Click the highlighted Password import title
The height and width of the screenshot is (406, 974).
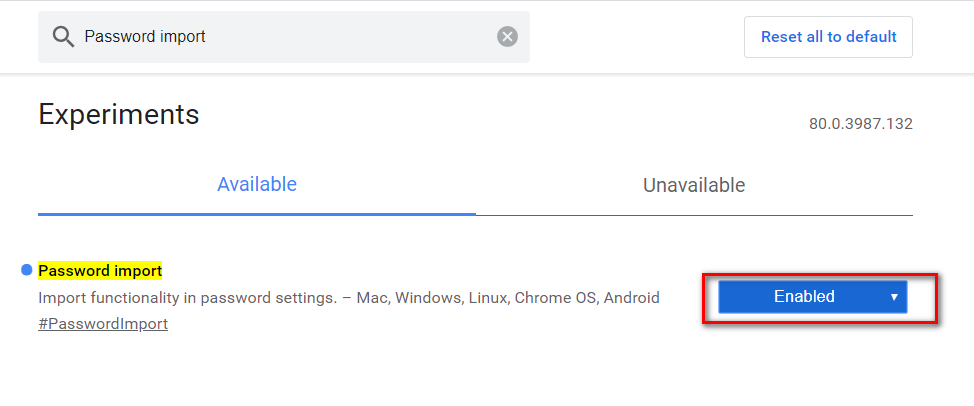100,271
